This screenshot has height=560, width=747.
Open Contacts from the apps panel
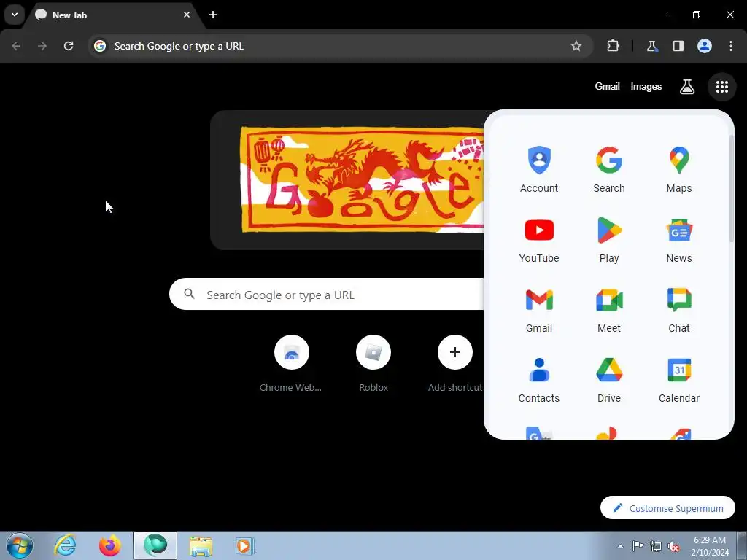pyautogui.click(x=539, y=379)
